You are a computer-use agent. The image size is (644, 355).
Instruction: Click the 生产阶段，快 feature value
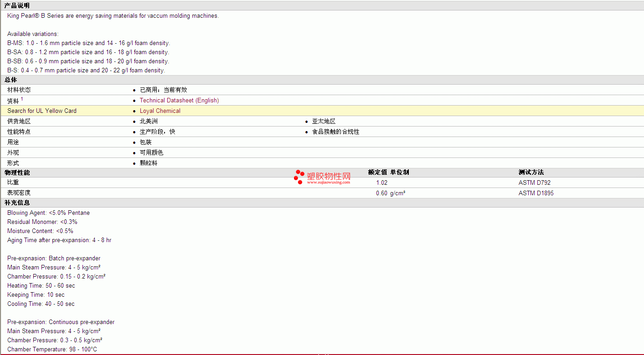tap(157, 132)
